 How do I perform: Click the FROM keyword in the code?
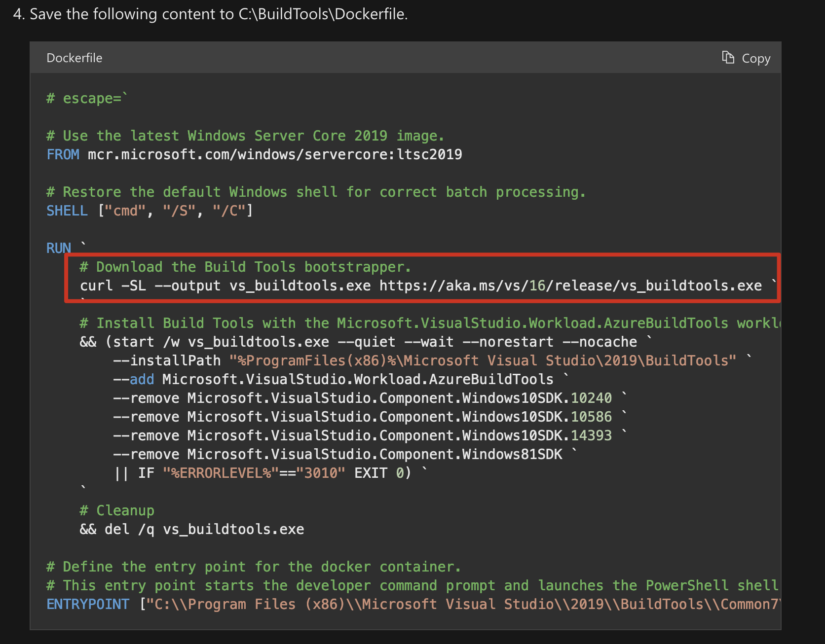click(x=63, y=154)
